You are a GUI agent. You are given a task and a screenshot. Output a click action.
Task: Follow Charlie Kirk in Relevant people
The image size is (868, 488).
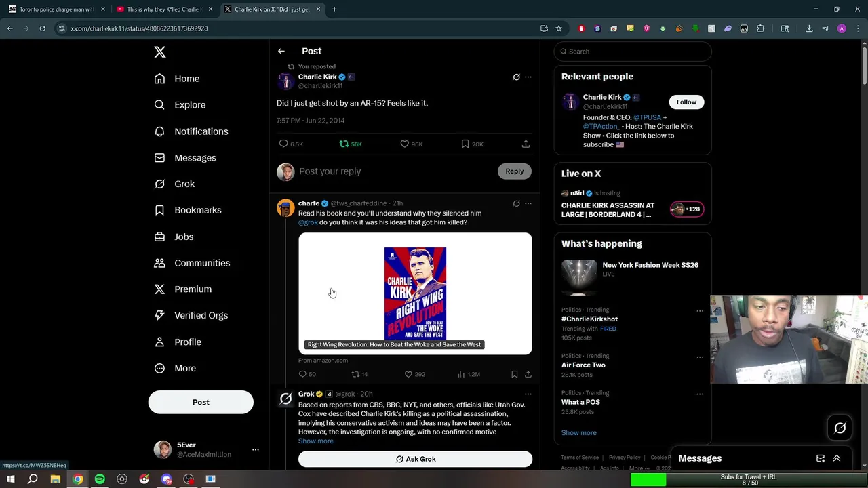pyautogui.click(x=686, y=102)
